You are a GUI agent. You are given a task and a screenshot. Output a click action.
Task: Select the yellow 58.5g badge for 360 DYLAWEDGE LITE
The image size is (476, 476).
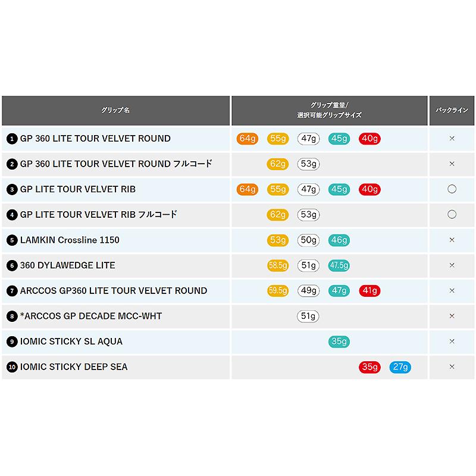(x=278, y=265)
